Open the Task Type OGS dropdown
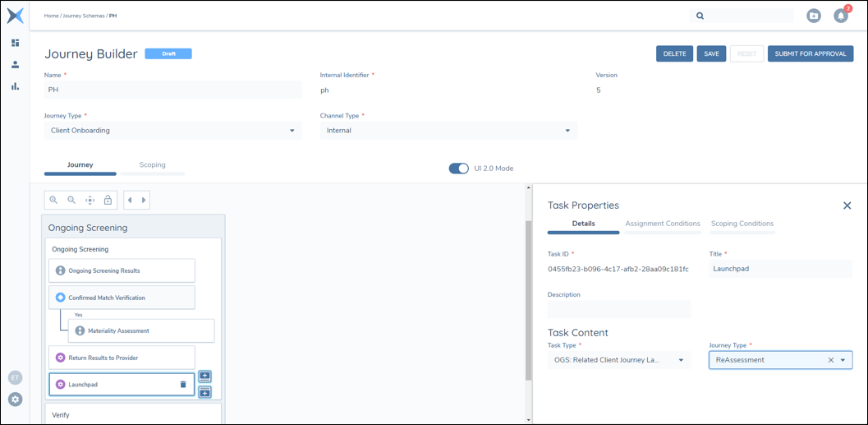This screenshot has width=868, height=425. pyautogui.click(x=680, y=360)
